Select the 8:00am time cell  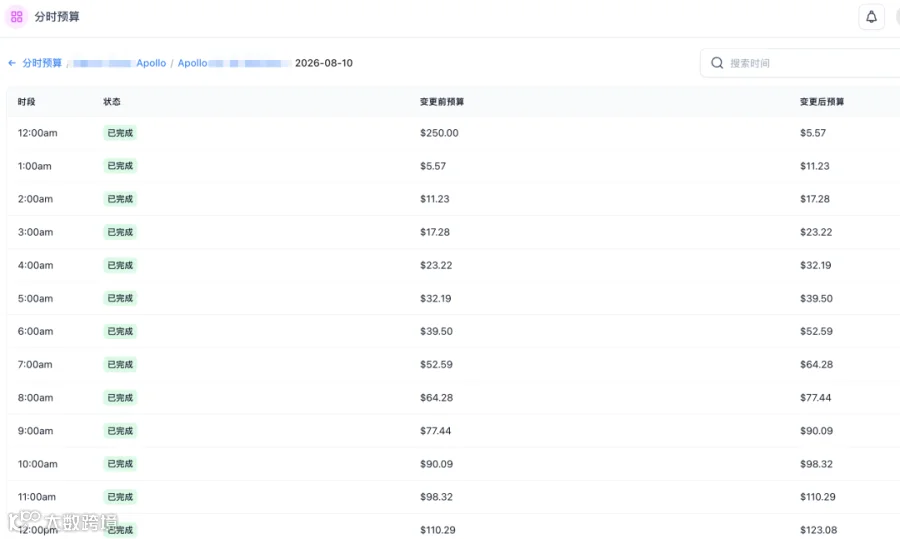click(x=35, y=398)
